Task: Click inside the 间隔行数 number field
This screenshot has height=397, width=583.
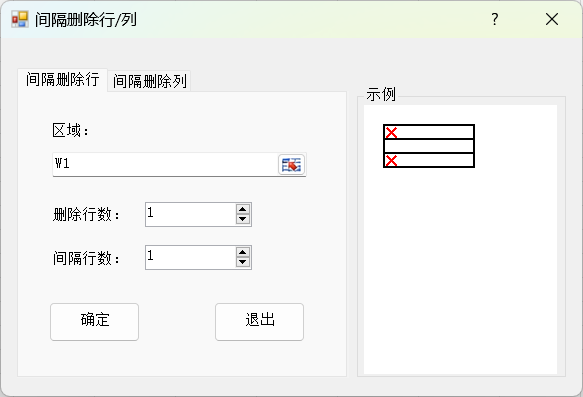Action: coord(190,257)
